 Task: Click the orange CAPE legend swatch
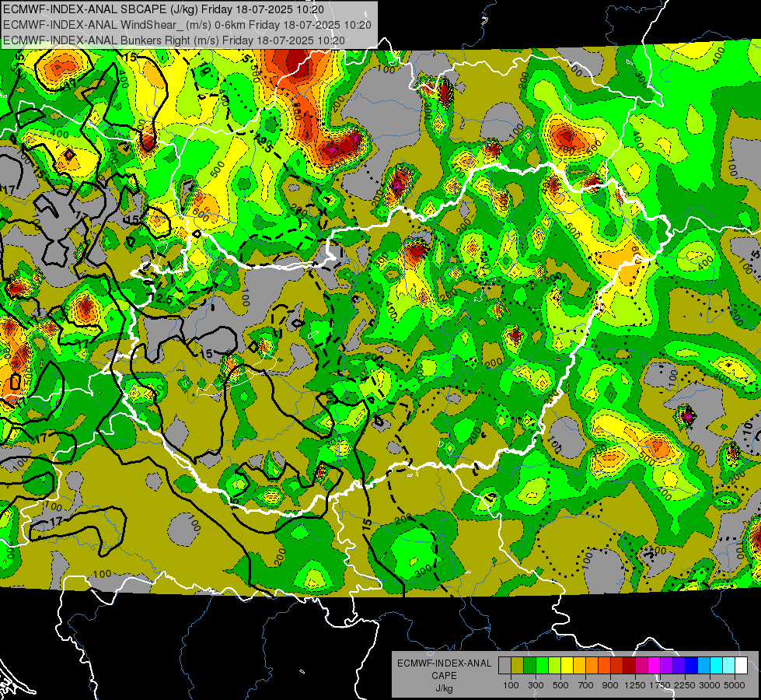click(x=592, y=666)
